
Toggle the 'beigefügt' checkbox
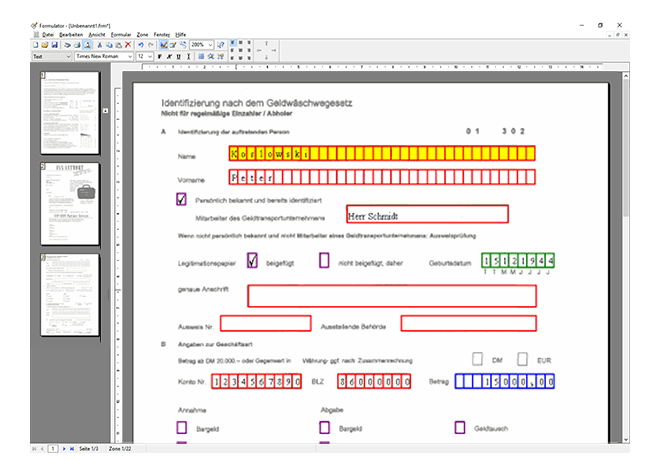252,261
